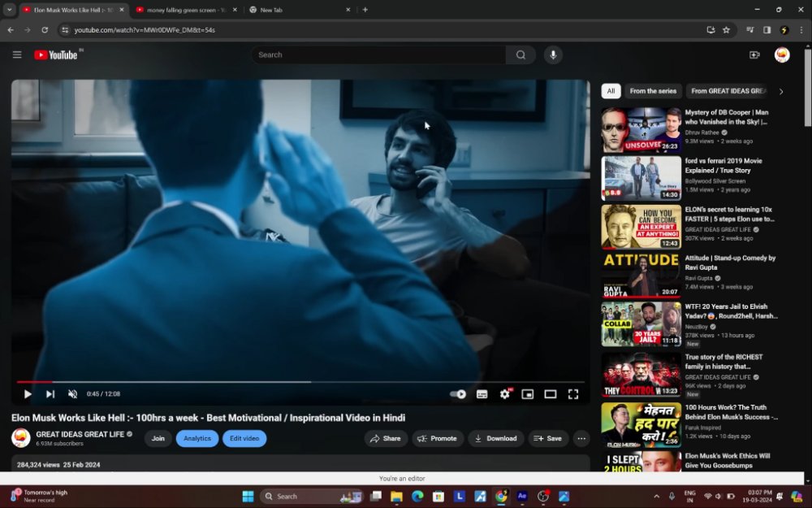Enable miniplayer mode
Image resolution: width=812 pixels, height=508 pixels.
[x=527, y=394]
